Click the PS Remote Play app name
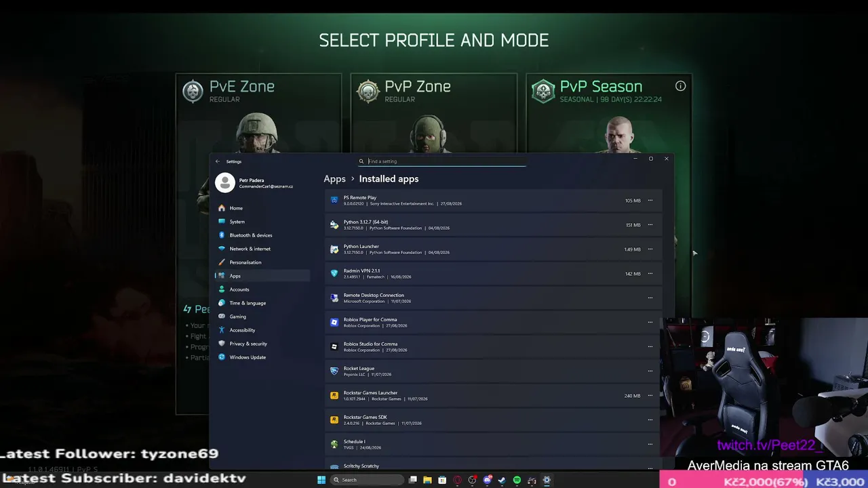The width and height of the screenshot is (868, 488). coord(360,198)
